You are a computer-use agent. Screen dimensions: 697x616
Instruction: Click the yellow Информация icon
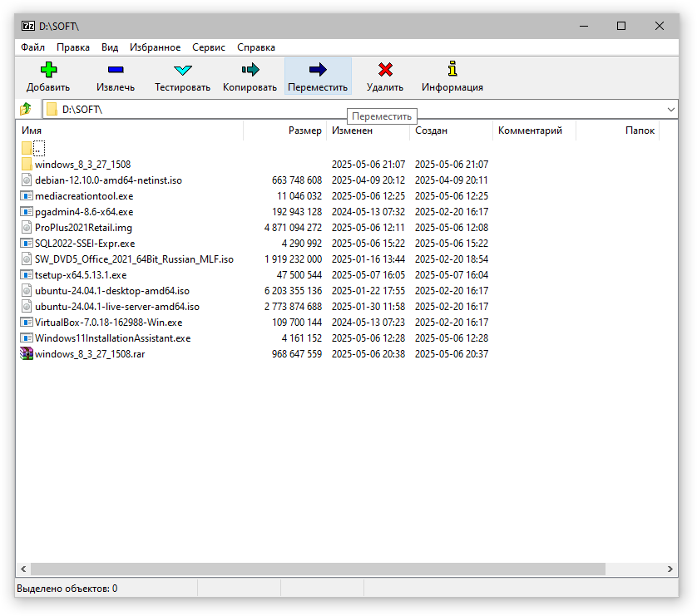tap(452, 69)
